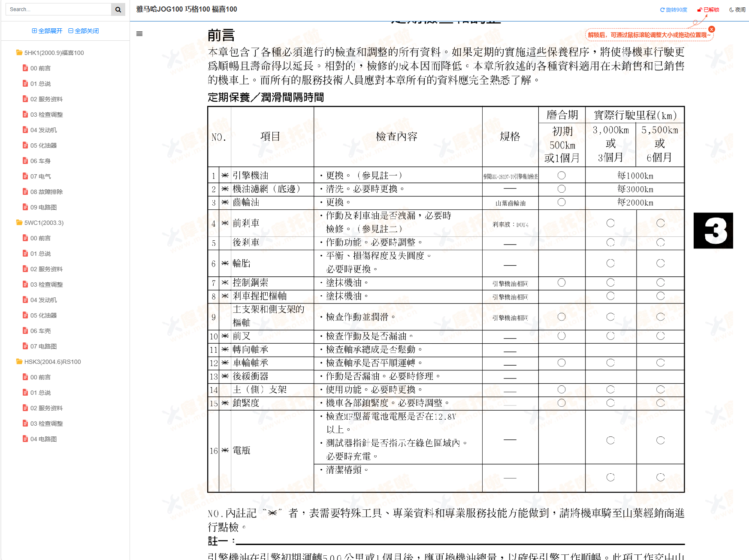749x560 pixels.
Task: Open 00 前言 under HSK3 folder
Action: [x=37, y=377]
